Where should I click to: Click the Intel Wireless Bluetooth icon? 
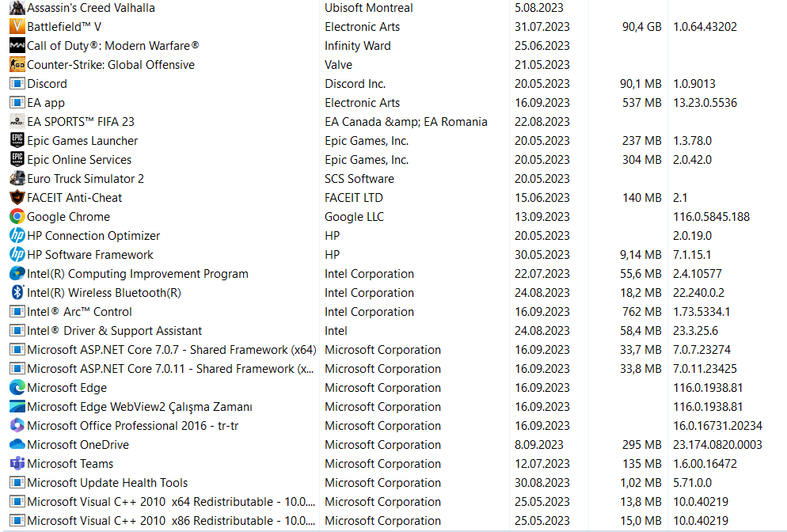click(x=17, y=292)
